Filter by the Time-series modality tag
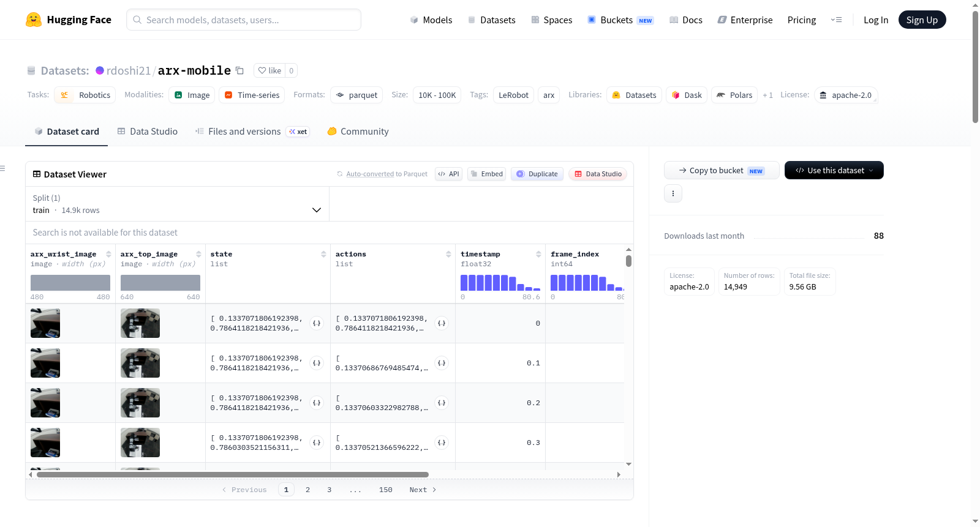980x527 pixels. [252, 95]
